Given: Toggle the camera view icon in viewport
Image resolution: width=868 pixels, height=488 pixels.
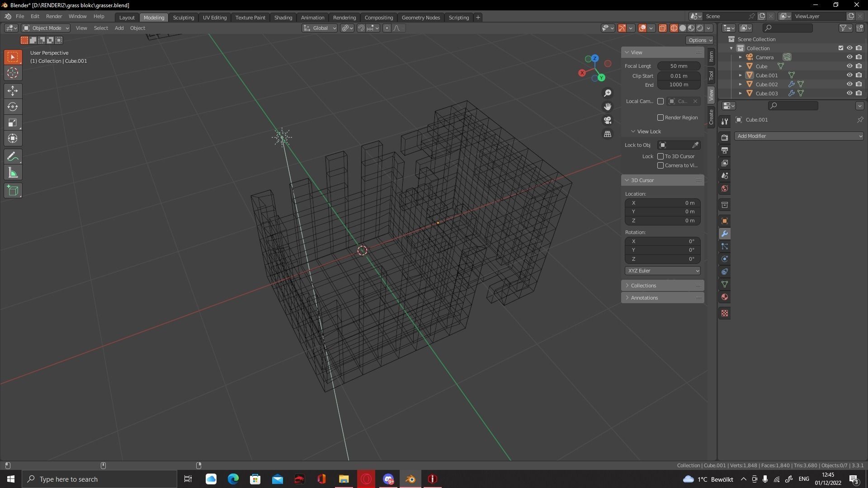Looking at the screenshot, I should tap(608, 120).
